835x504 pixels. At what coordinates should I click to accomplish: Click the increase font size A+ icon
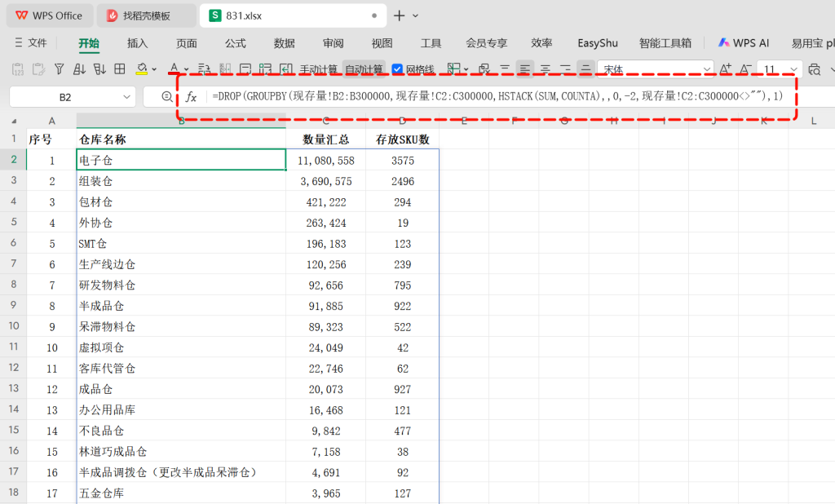coord(726,69)
